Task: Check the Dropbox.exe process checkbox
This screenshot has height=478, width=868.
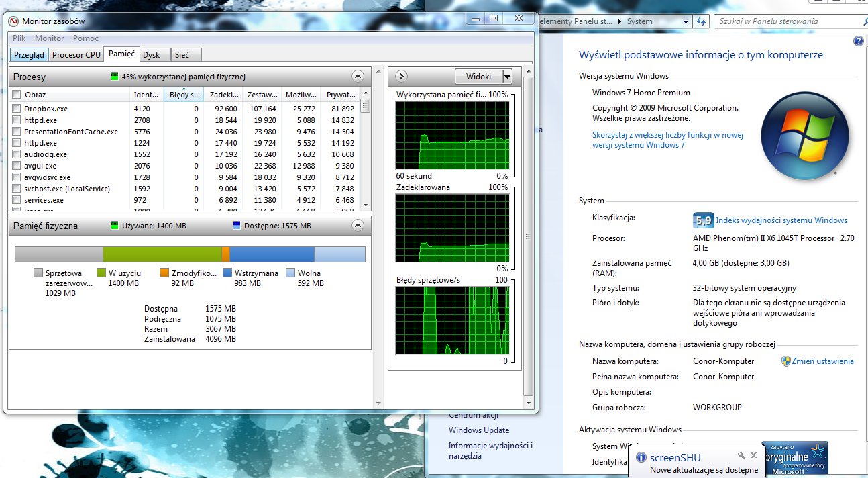Action: [x=17, y=109]
